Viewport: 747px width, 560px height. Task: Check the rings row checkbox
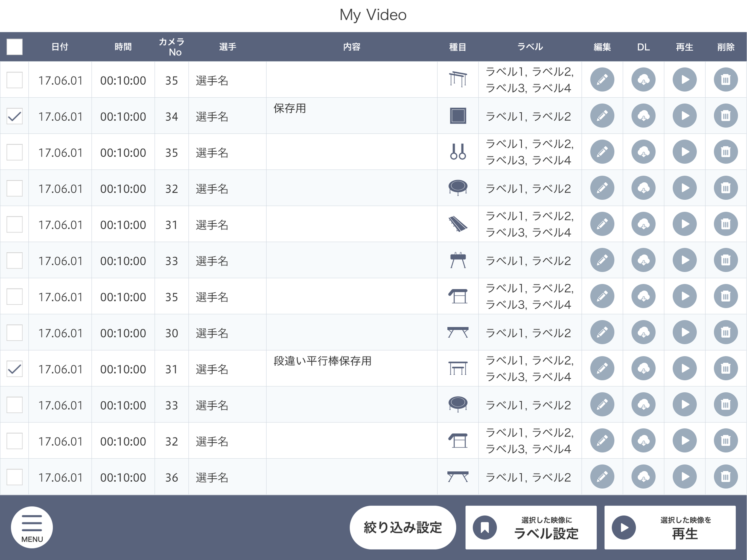pos(14,152)
